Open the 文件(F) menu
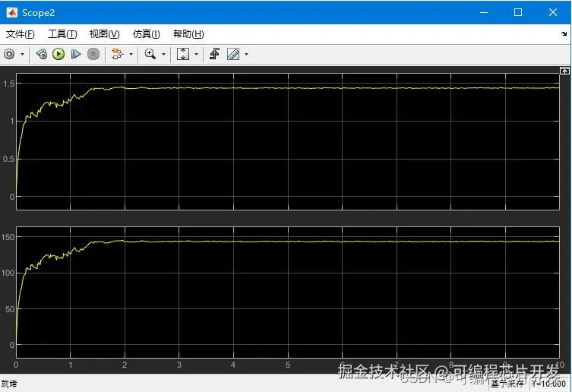The height and width of the screenshot is (392, 572). [x=21, y=34]
